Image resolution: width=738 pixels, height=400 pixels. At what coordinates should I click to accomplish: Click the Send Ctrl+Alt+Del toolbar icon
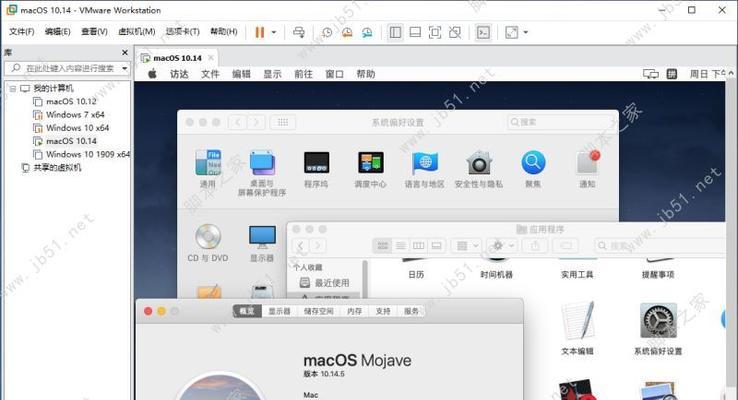pyautogui.click(x=298, y=32)
